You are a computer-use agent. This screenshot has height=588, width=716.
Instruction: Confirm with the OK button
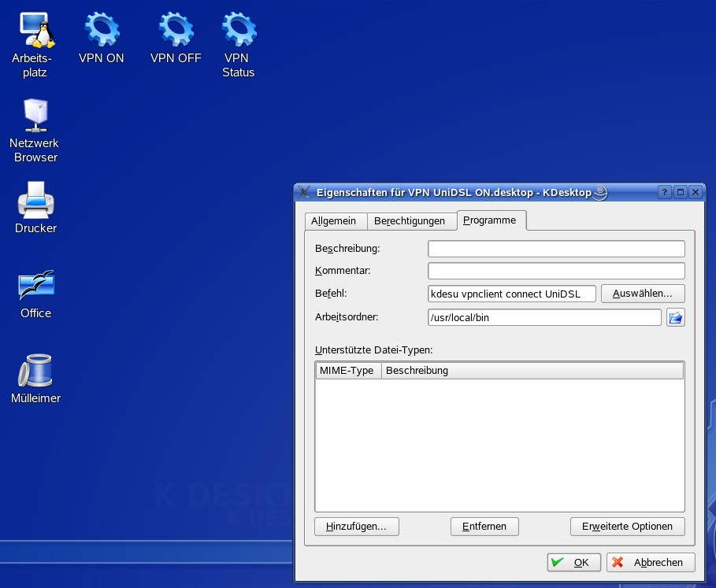(574, 563)
